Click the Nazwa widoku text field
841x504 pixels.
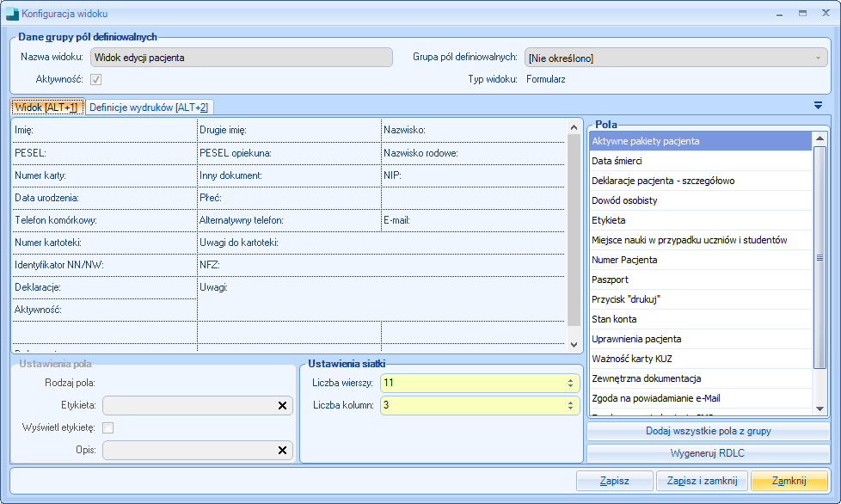coord(242,58)
